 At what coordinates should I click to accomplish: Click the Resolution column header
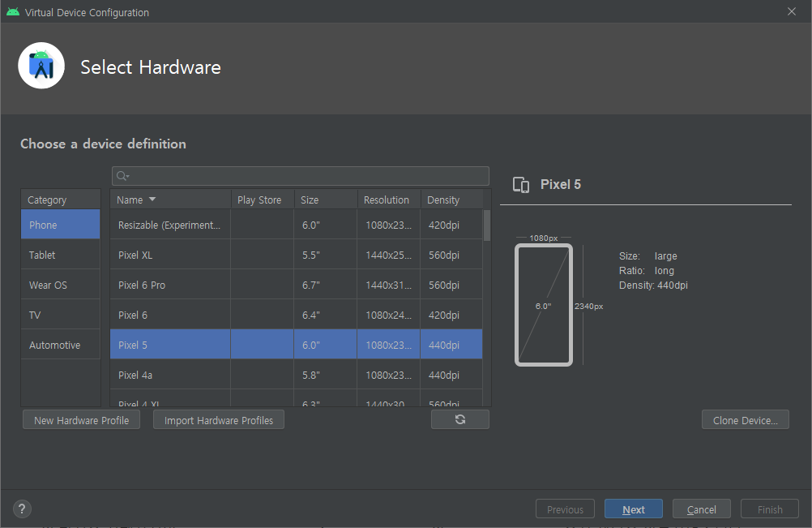[x=389, y=200]
